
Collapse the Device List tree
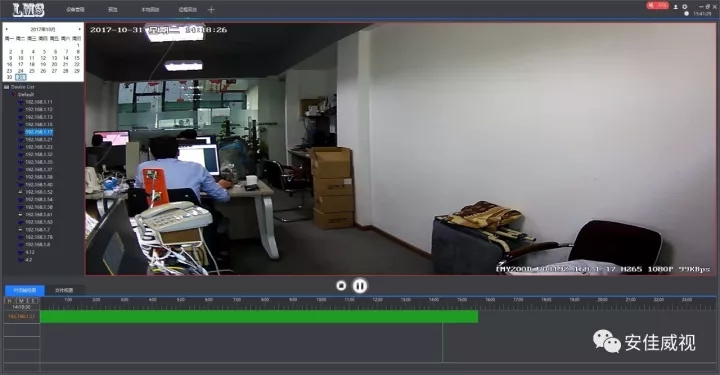[x=6, y=87]
